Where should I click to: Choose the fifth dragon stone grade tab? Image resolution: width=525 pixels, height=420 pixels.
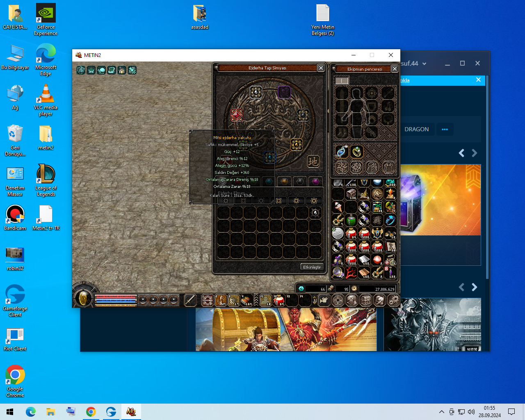(x=297, y=201)
